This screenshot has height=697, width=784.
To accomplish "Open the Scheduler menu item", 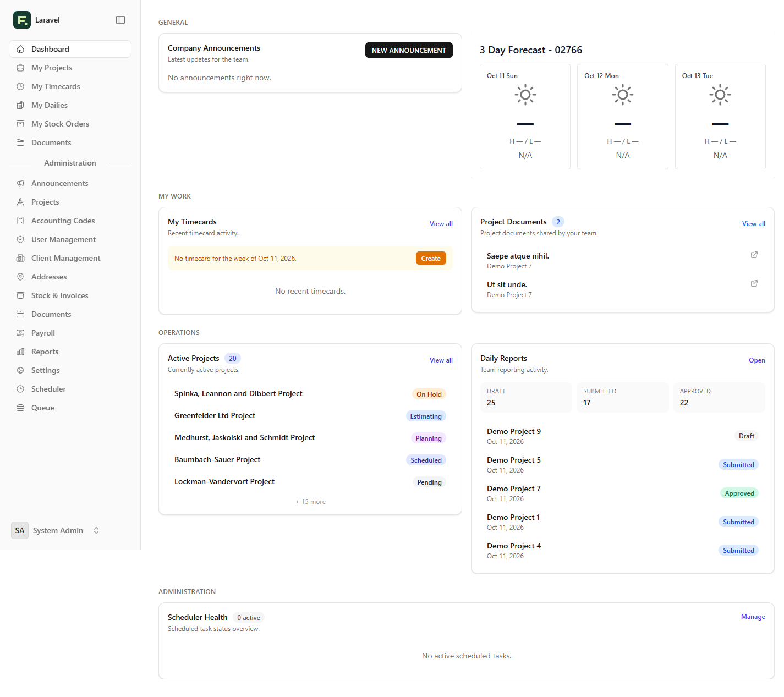I will coord(70,389).
